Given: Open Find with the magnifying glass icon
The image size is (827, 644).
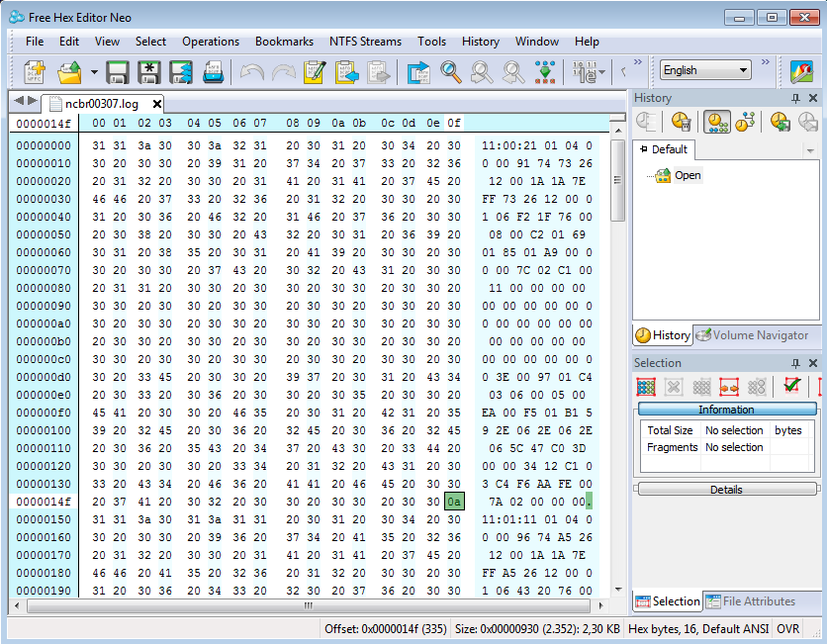Looking at the screenshot, I should [450, 72].
